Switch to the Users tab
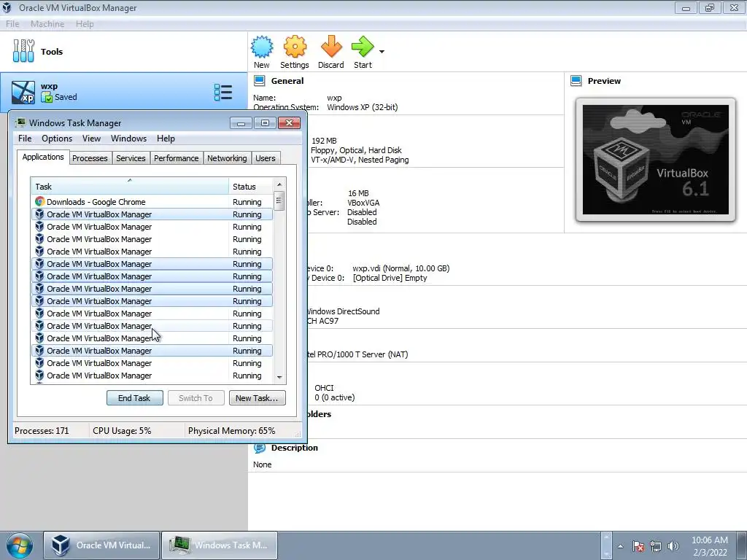The image size is (747, 560). (266, 158)
